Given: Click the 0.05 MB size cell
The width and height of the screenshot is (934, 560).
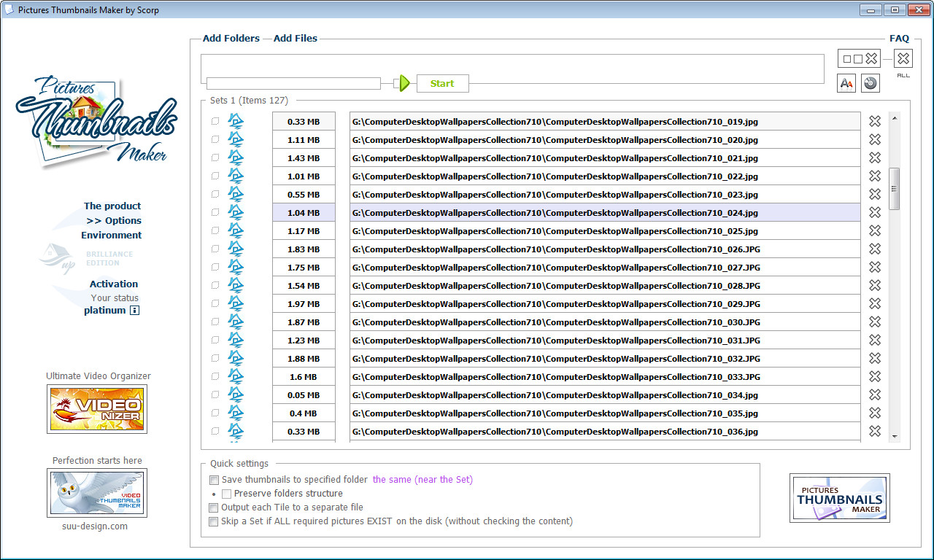Looking at the screenshot, I should 304,394.
